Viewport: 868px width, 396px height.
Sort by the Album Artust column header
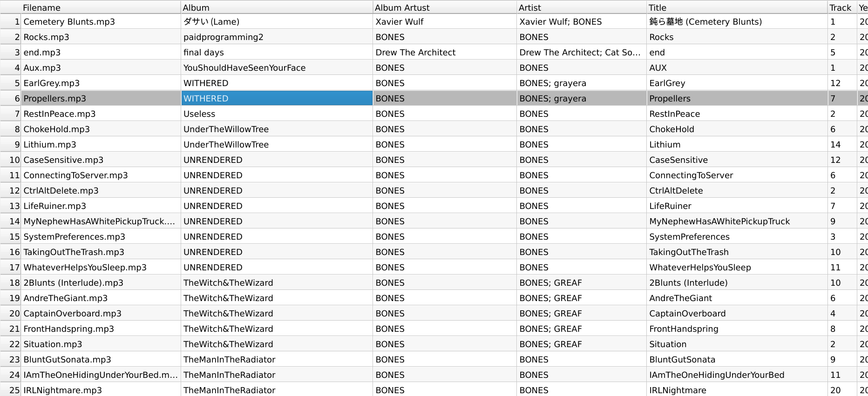pyautogui.click(x=444, y=7)
